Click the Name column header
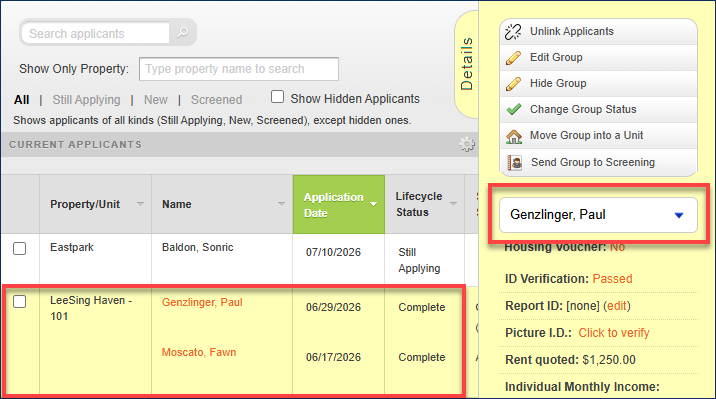This screenshot has width=716, height=399. coord(222,204)
